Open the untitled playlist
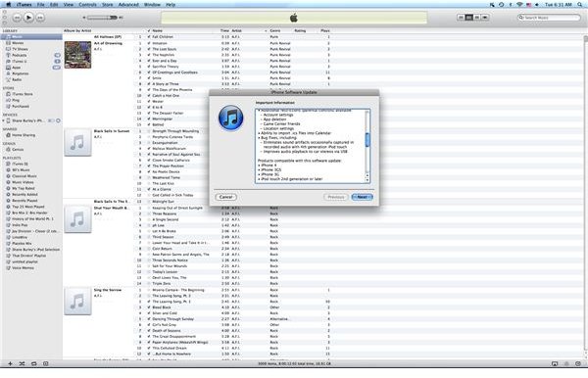Screen dimensions: 588x378 (31, 261)
